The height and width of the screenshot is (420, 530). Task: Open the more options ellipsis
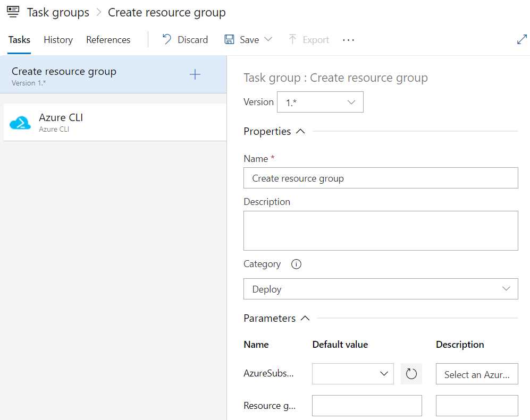point(349,39)
